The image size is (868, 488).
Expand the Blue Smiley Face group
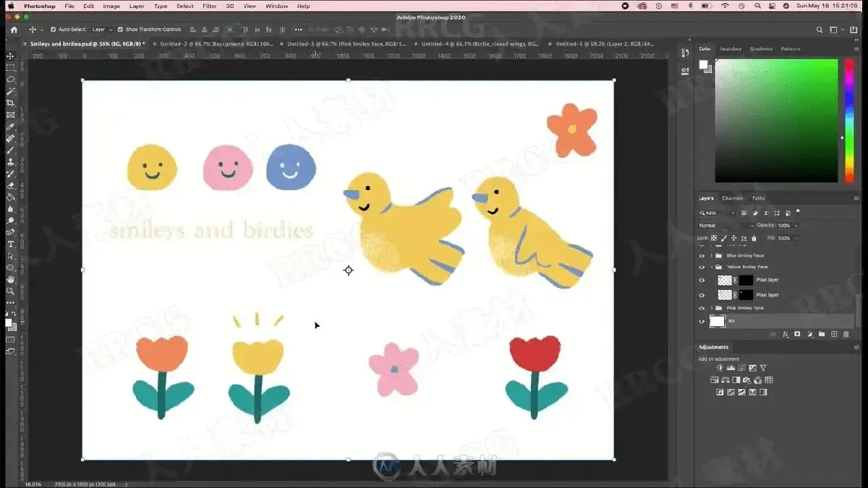[x=712, y=255]
